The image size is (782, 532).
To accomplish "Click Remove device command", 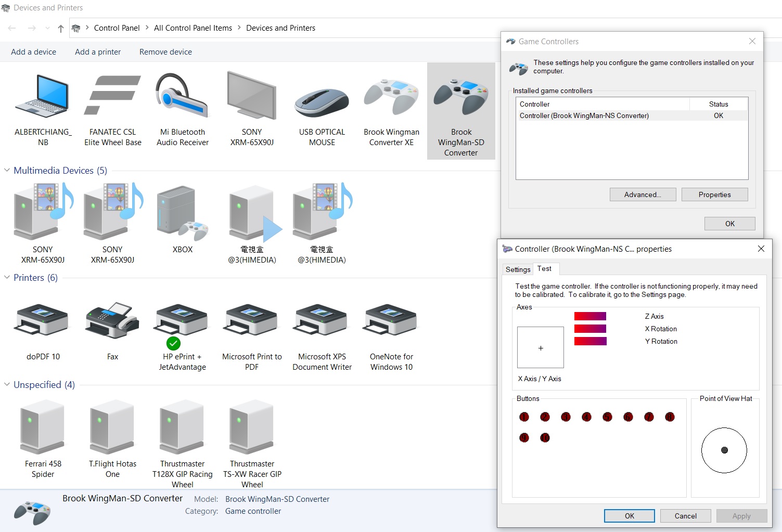I will (165, 52).
